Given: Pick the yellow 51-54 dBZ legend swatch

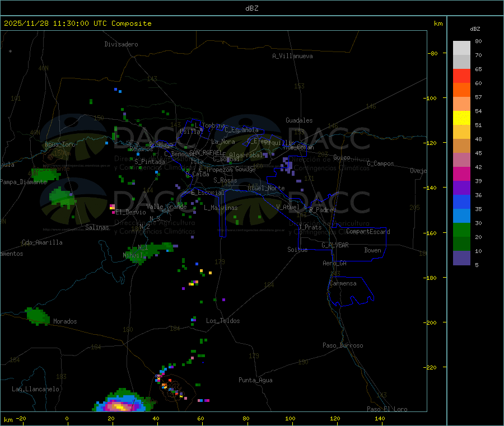Looking at the screenshot, I should [x=461, y=118].
